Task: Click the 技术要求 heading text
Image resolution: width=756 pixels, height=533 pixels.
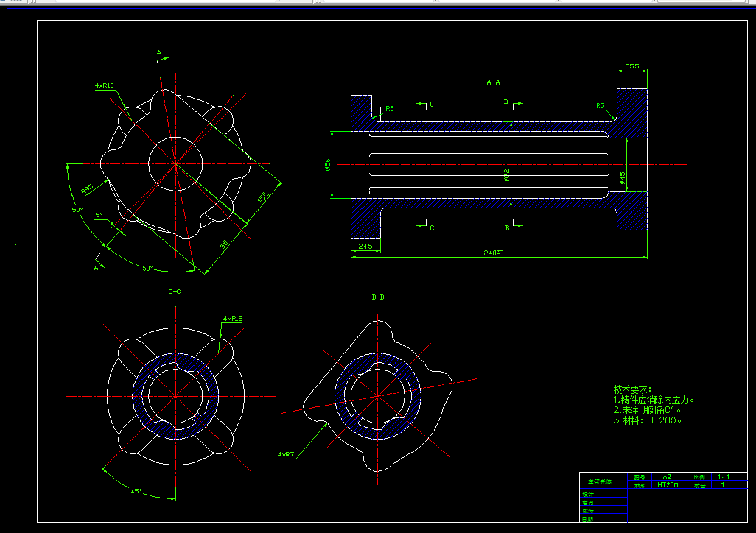Action: (x=632, y=389)
